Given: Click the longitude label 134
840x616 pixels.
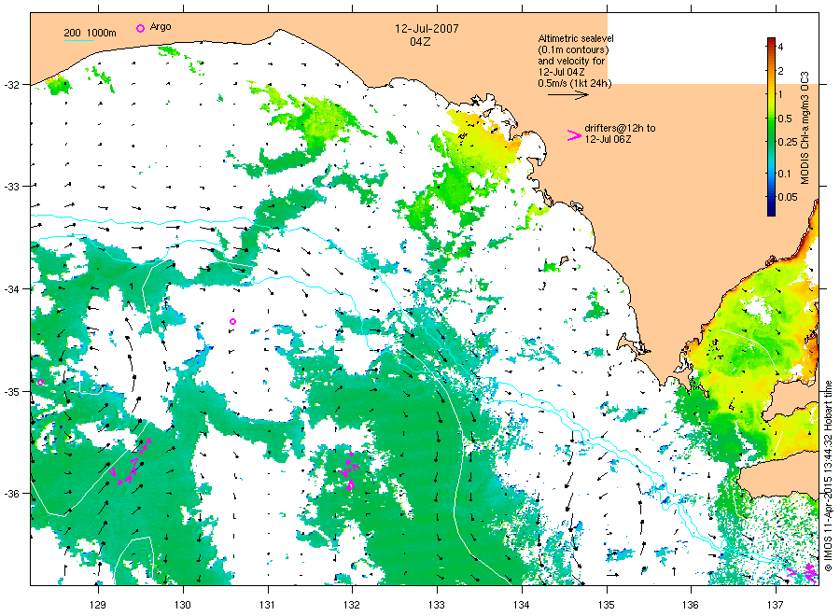Looking at the screenshot, I should coord(521,605).
